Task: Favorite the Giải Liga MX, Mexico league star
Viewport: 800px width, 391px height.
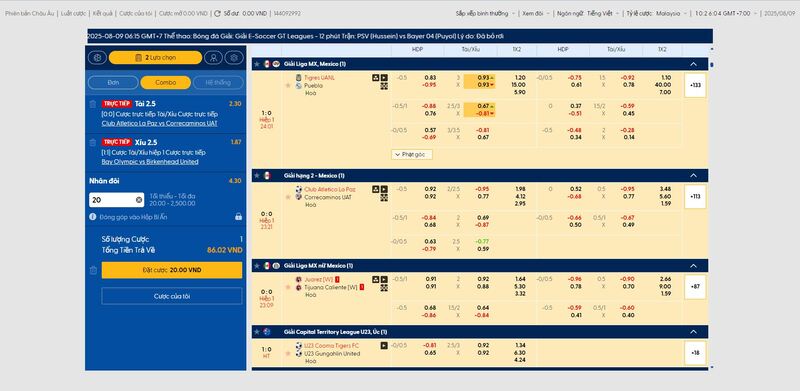Action: coord(257,64)
